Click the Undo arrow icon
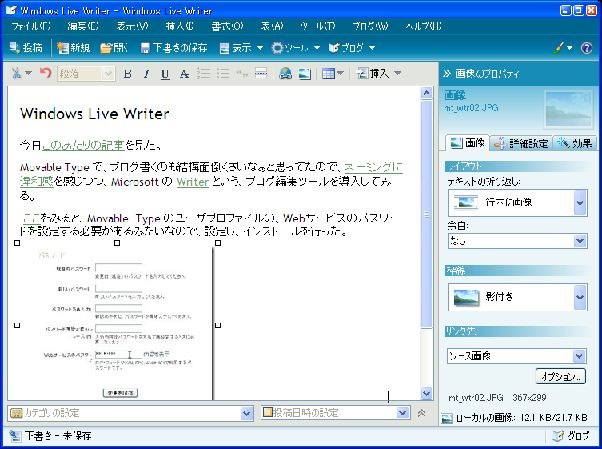 point(45,74)
